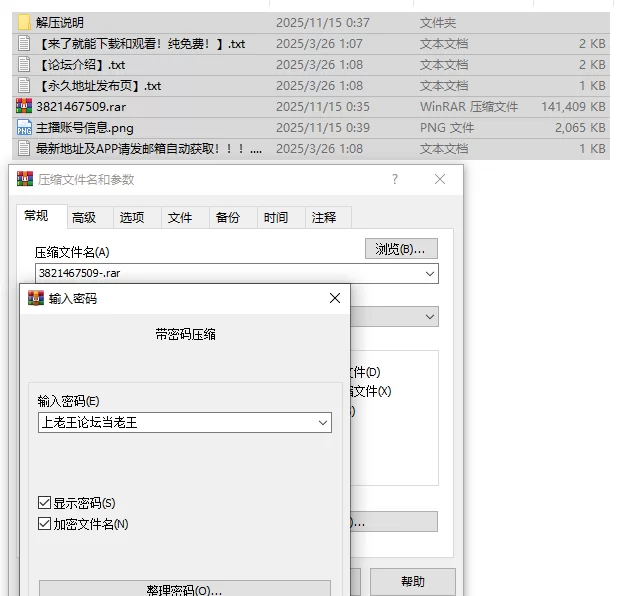Screen dimensions: 631x596
Task: Click the 帮助 button
Action: pyautogui.click(x=413, y=582)
